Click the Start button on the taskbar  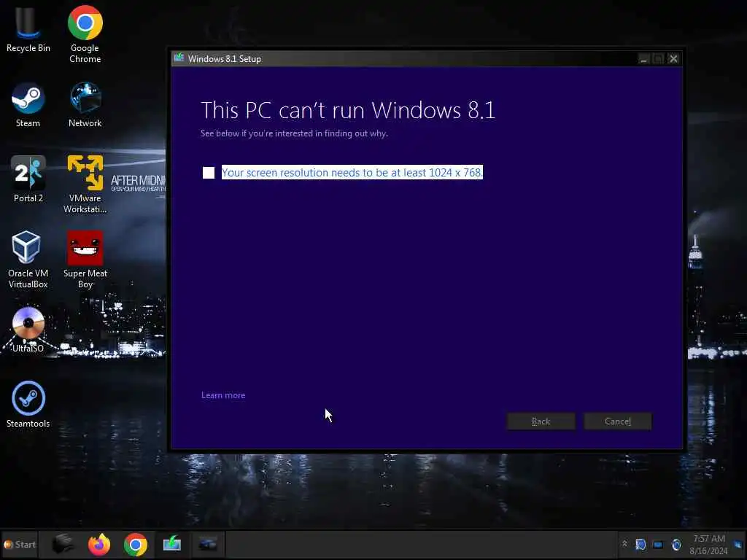coord(20,544)
